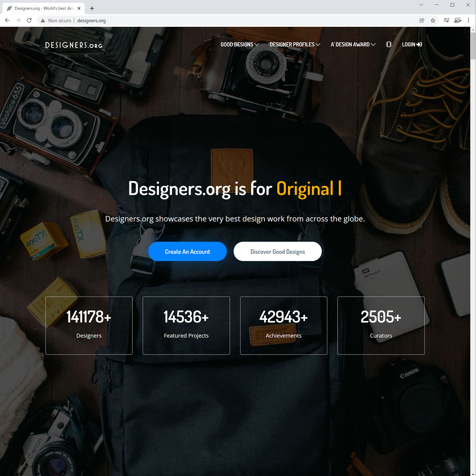Screen dimensions: 476x476
Task: Click the Not secure warning icon
Action: (x=43, y=21)
